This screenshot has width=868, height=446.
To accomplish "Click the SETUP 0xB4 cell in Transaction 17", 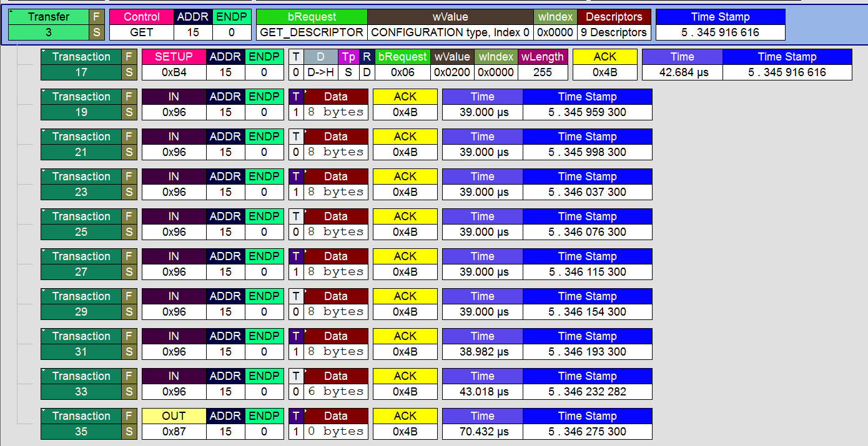I will 174,64.
